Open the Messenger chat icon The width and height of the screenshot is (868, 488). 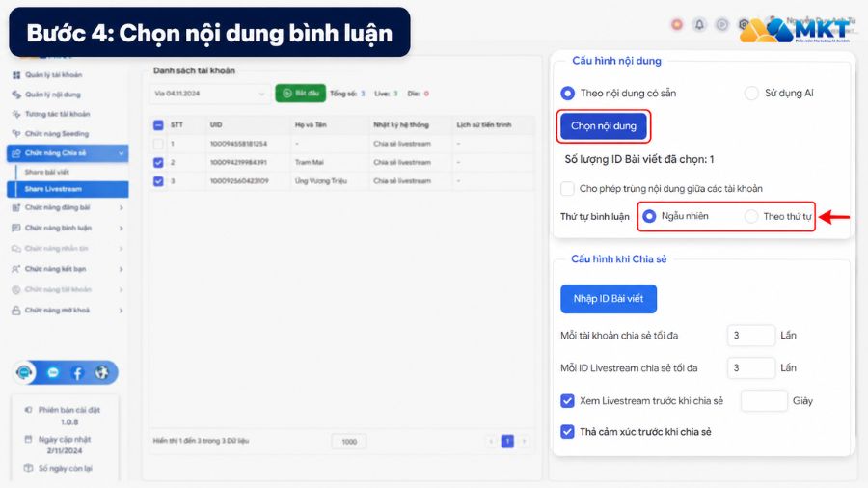(53, 373)
